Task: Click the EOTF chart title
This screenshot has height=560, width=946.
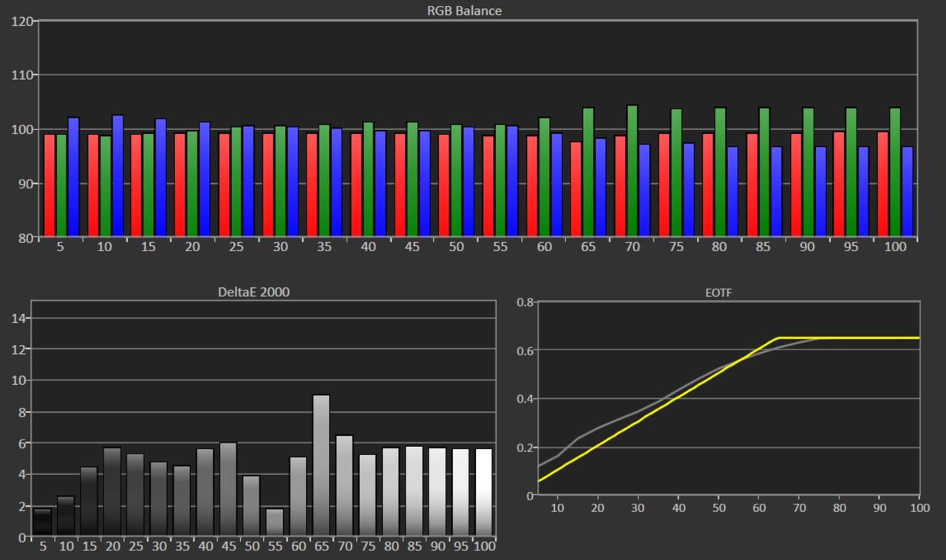Action: pyautogui.click(x=717, y=293)
